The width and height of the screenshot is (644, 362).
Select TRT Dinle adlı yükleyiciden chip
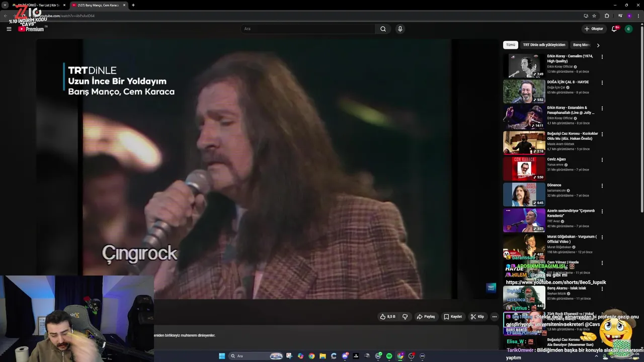click(544, 45)
